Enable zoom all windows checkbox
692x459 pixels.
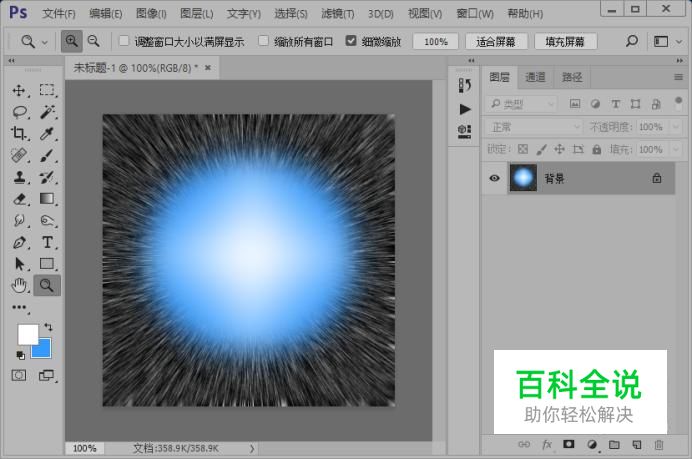pyautogui.click(x=263, y=41)
